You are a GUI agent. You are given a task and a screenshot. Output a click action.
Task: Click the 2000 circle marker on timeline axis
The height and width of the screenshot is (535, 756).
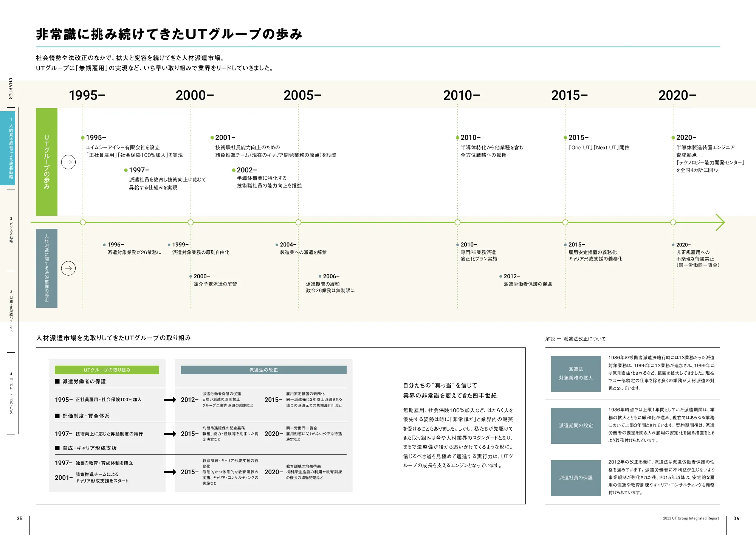191,222
